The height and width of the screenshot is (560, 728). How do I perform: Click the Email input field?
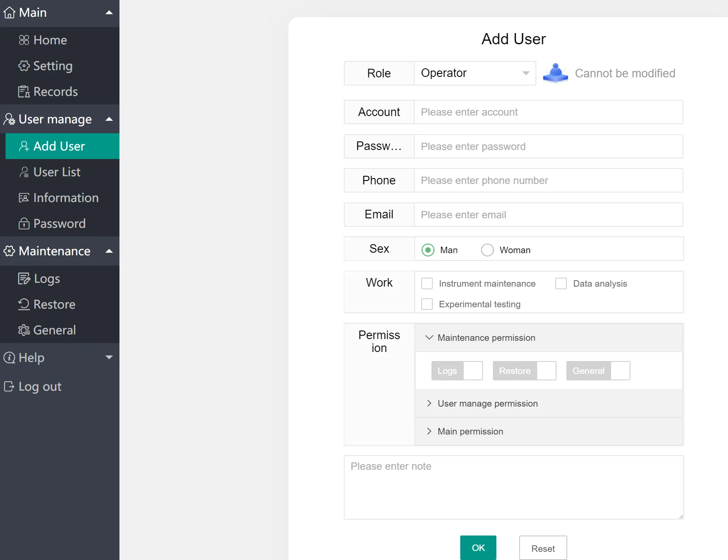click(x=548, y=215)
